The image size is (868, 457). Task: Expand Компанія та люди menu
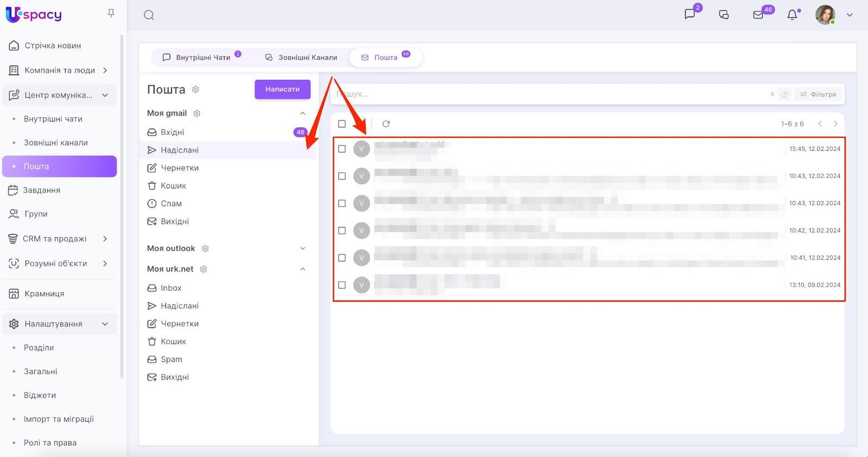[x=105, y=71]
